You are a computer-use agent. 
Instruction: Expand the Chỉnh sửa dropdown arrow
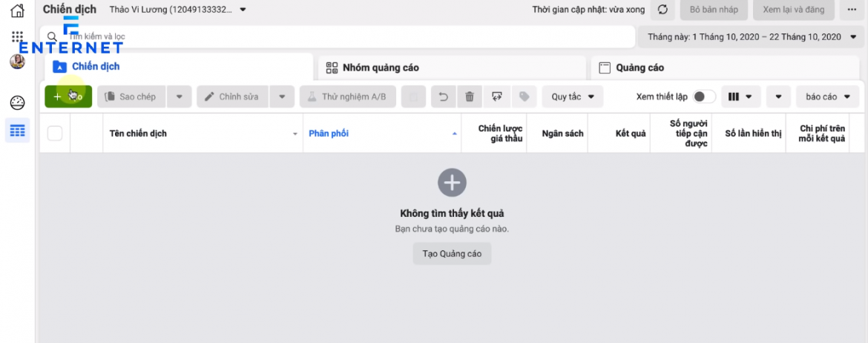283,97
